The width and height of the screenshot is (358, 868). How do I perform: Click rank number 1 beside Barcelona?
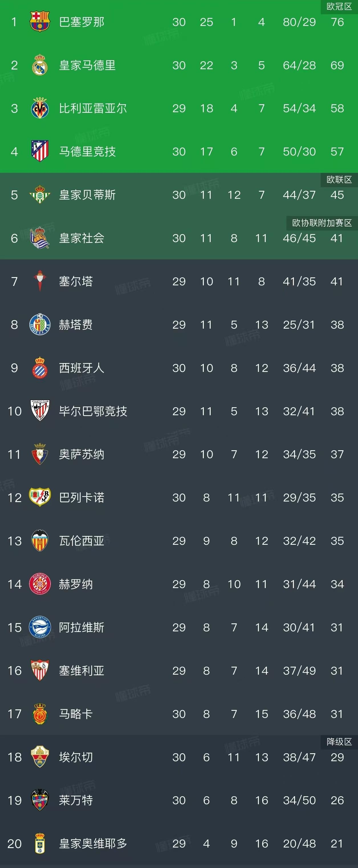coord(14,22)
